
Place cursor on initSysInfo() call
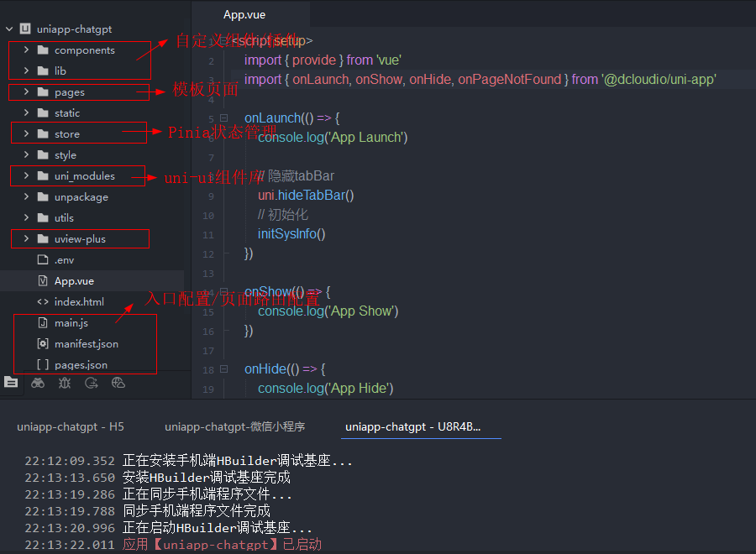pyautogui.click(x=291, y=233)
